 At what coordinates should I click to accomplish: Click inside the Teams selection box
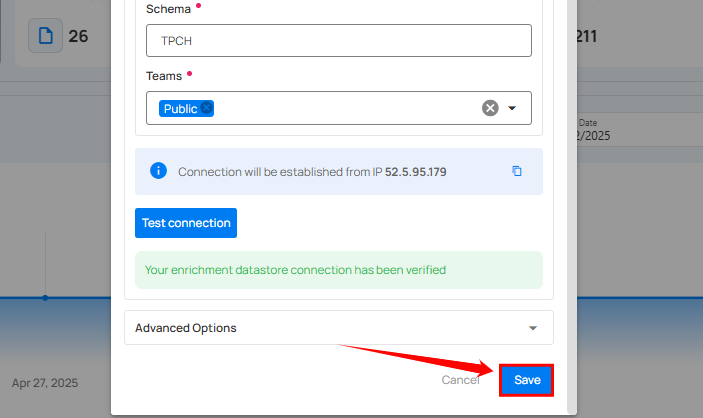[340, 108]
